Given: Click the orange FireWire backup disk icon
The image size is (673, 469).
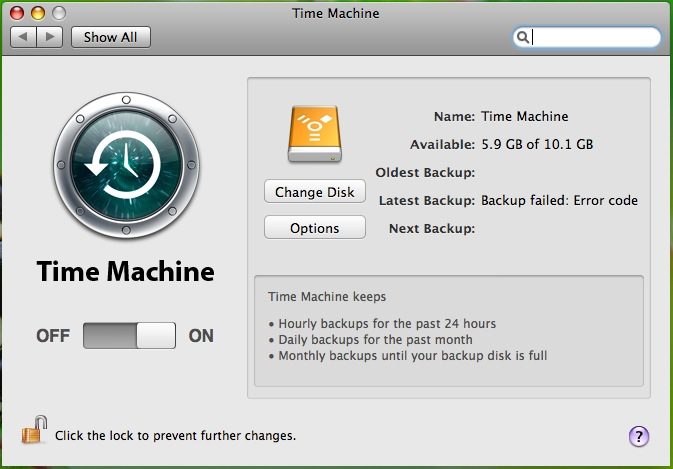Looking at the screenshot, I should pos(315,134).
